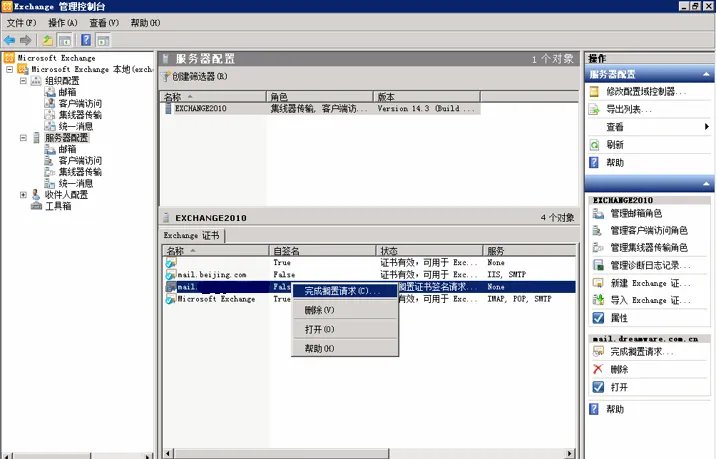This screenshot has height=459, width=717.
Task: Select mail.beijing.com certificate row
Action: tap(369, 275)
